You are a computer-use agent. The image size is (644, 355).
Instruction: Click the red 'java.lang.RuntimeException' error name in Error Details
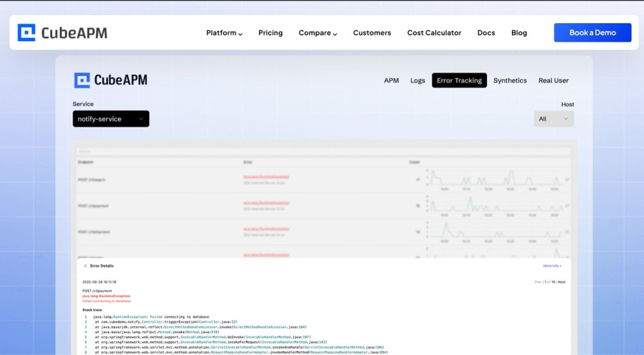[x=106, y=296]
